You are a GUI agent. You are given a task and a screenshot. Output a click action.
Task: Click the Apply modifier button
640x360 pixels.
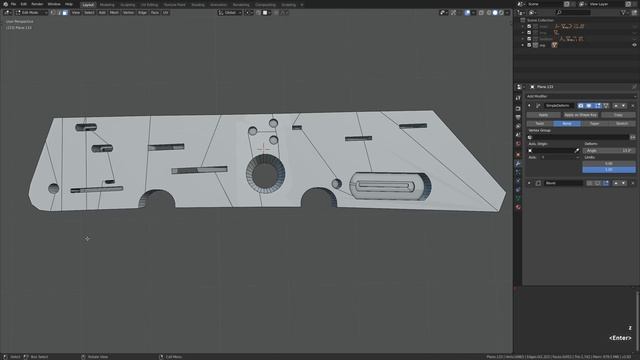[x=543, y=115]
